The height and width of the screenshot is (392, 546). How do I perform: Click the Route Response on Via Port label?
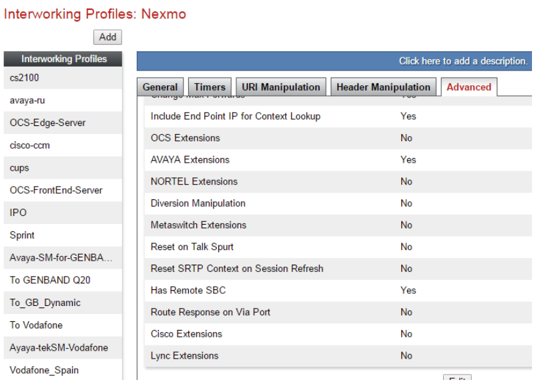(x=210, y=313)
